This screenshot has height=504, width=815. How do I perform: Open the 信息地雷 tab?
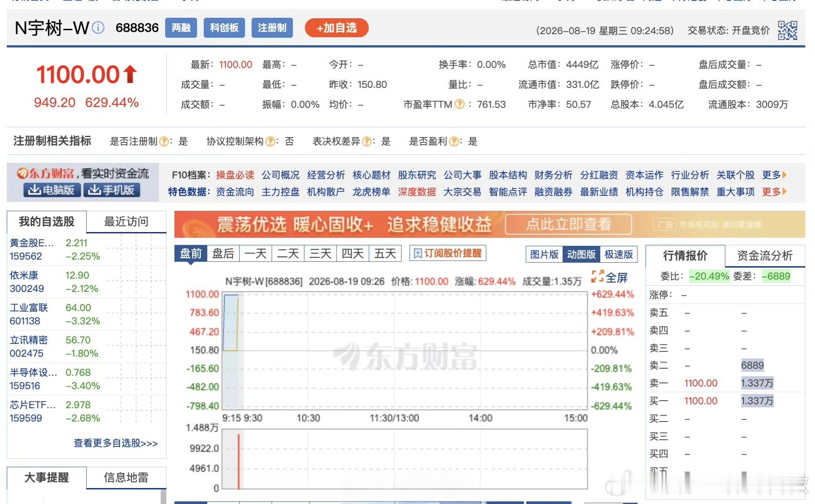(126, 477)
